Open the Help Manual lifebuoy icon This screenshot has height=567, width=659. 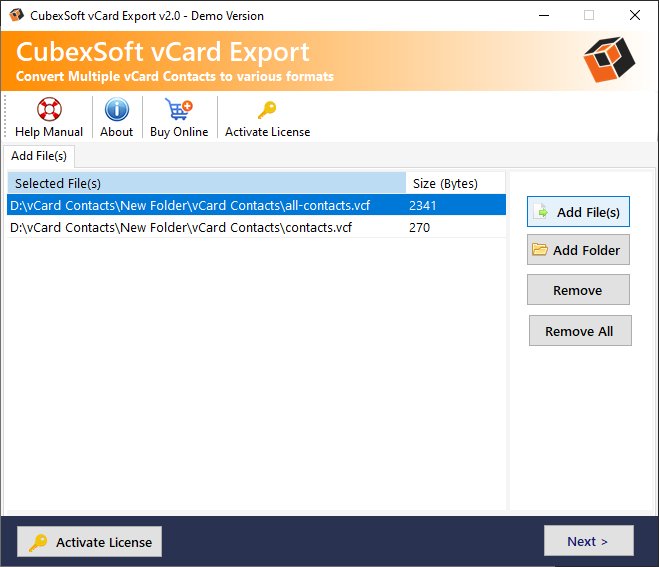49,109
